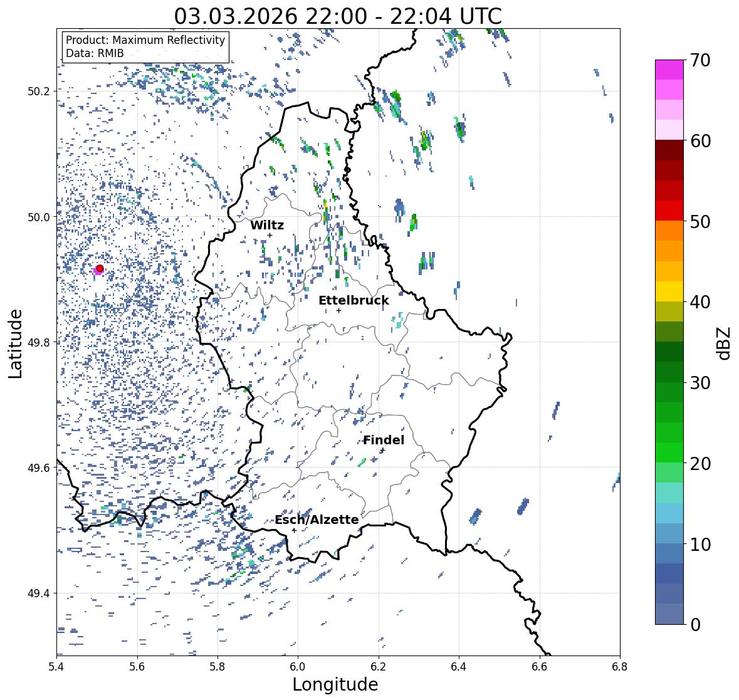
Task: Click the Ettelbruck city label
Action: [x=354, y=301]
